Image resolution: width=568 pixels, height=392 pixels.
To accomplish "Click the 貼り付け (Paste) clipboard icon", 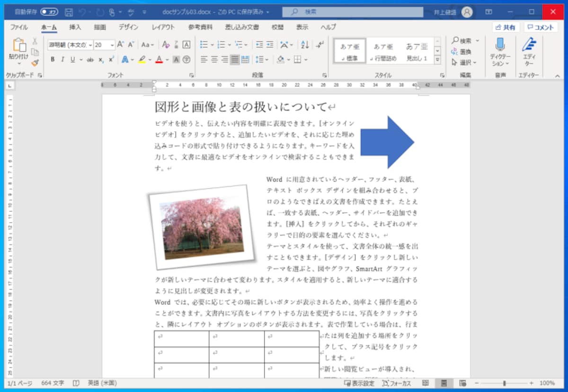I will click(x=19, y=45).
